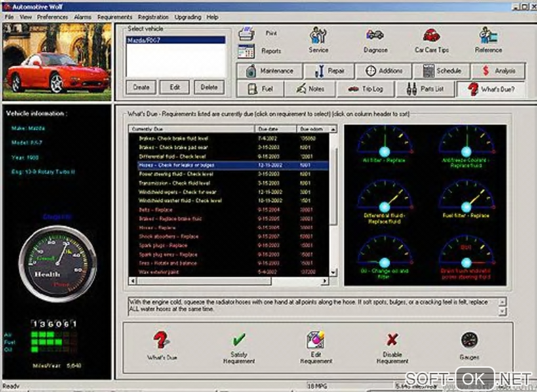Click the Edit Requirement icon
Screen dimensions: 537x392
316,339
